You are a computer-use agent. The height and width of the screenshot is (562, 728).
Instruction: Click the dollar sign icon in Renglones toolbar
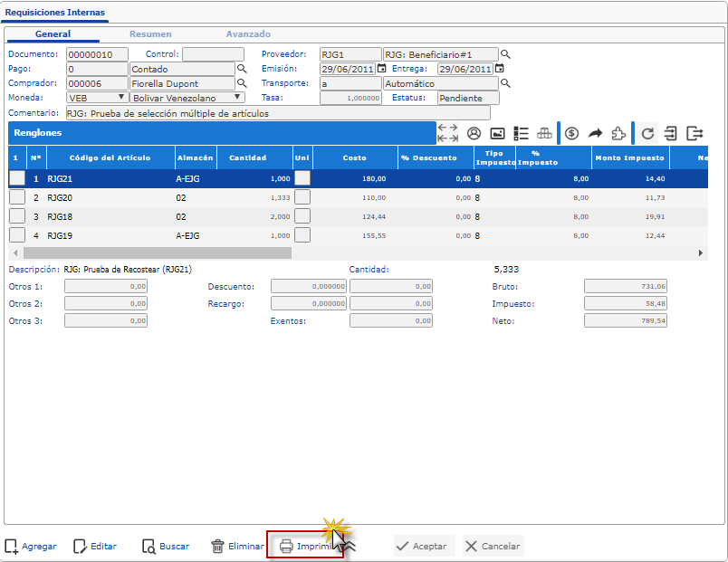(x=571, y=133)
